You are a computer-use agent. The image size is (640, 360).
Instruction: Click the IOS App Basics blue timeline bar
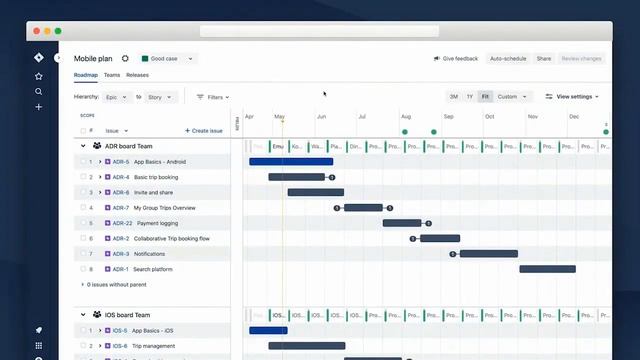(268, 330)
